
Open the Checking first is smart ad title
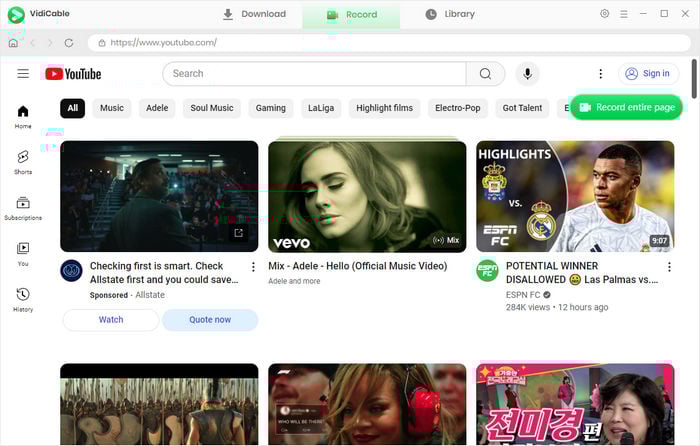click(x=164, y=273)
